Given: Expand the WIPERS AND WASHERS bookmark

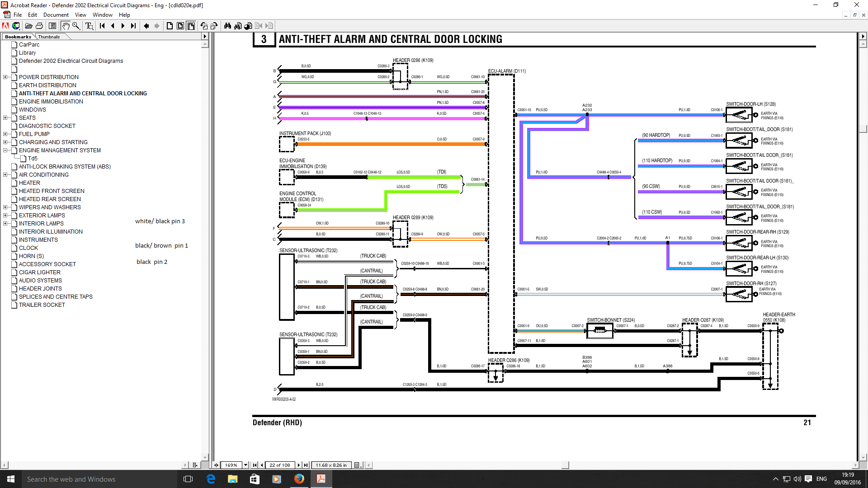Looking at the screenshot, I should point(5,207).
